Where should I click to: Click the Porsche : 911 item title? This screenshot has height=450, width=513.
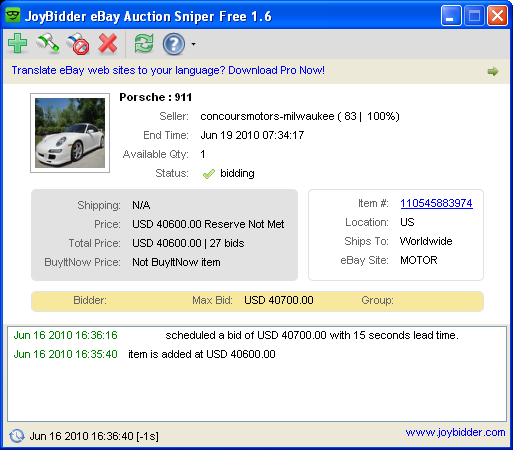[x=156, y=97]
